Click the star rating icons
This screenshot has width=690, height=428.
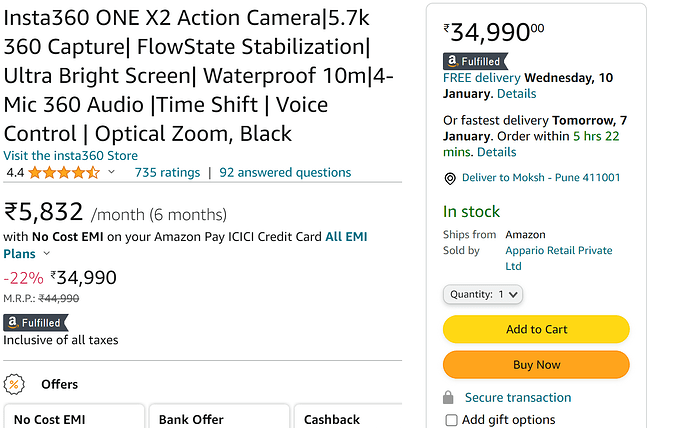[x=64, y=173]
